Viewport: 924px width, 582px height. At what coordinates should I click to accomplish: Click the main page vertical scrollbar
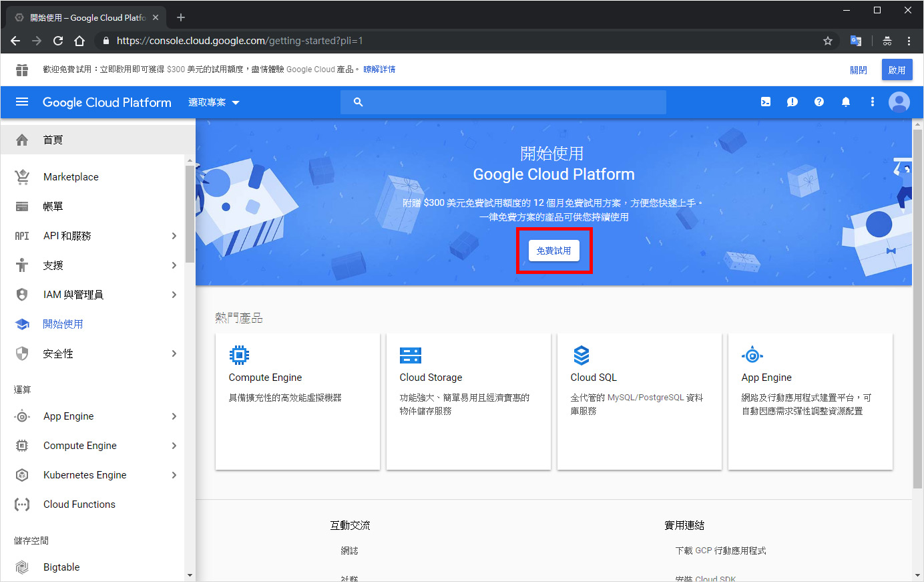(917, 309)
